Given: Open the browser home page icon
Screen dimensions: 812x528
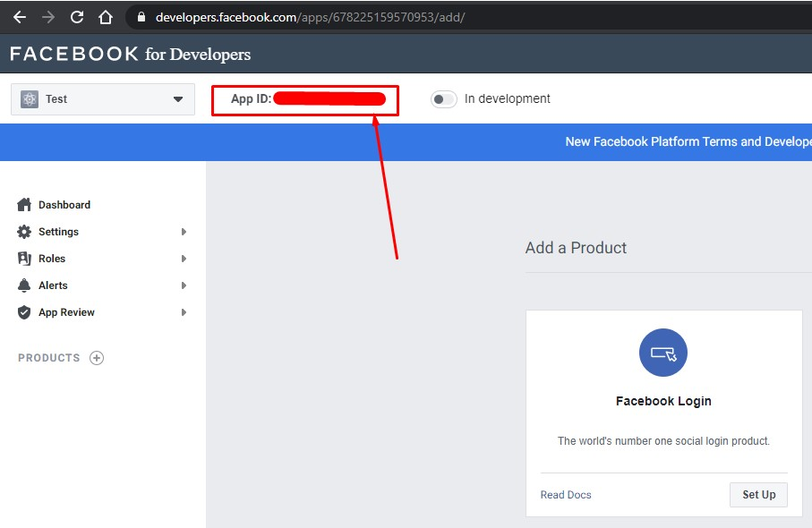Looking at the screenshot, I should (106, 17).
